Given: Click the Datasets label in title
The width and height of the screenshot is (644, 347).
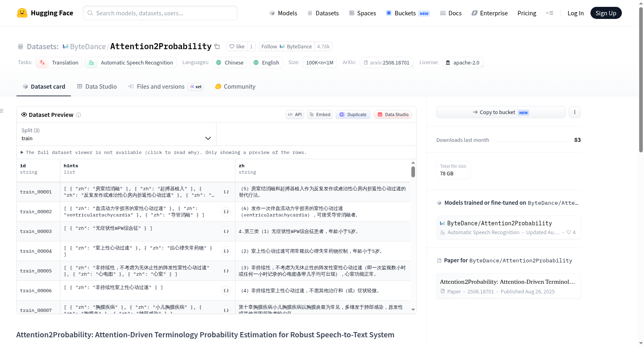Looking at the screenshot, I should tap(42, 47).
